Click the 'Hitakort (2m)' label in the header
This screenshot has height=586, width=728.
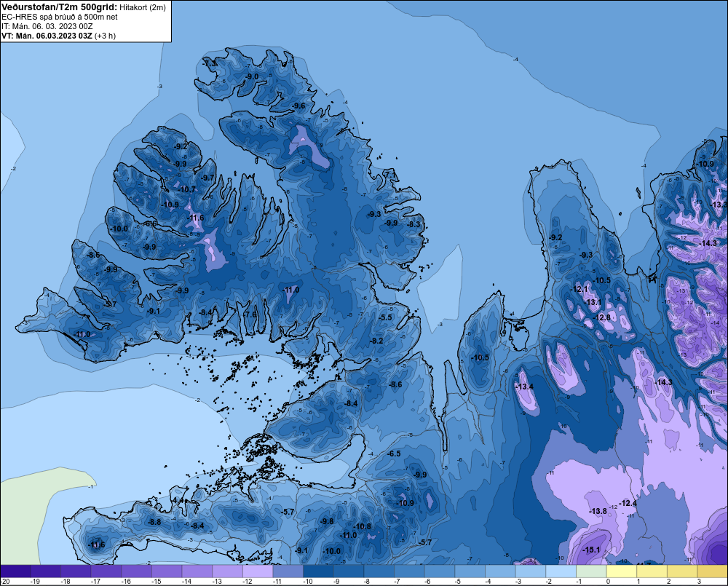pyautogui.click(x=142, y=7)
